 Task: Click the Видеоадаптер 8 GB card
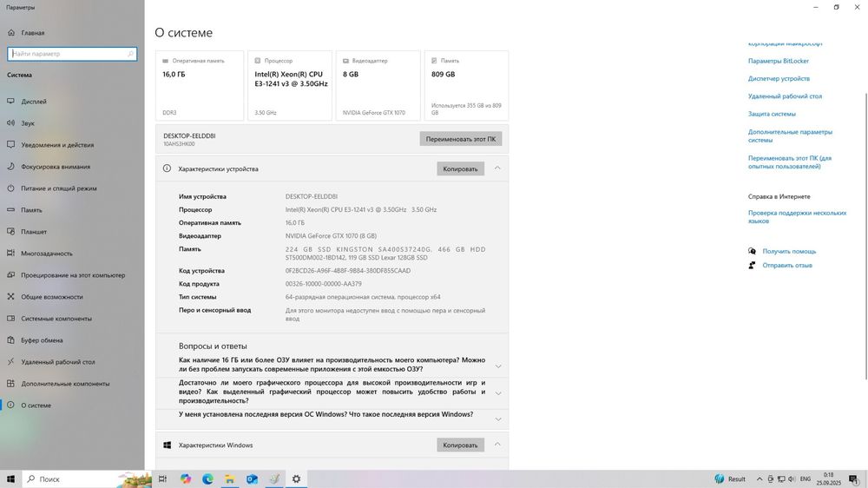pyautogui.click(x=378, y=85)
